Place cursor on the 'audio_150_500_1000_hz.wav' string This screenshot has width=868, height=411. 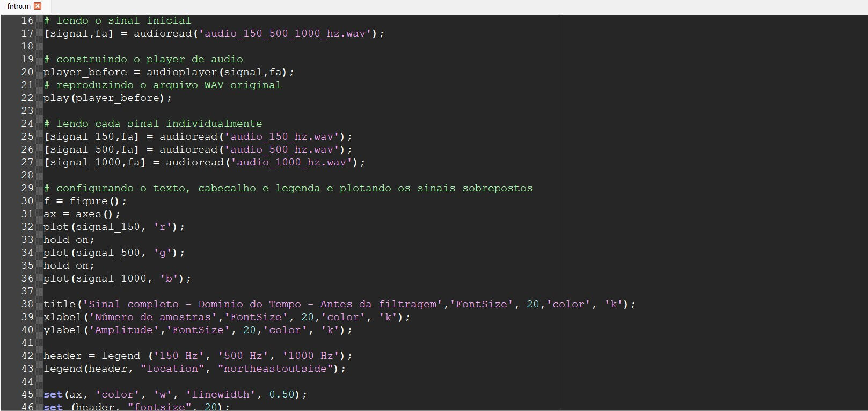(x=288, y=33)
